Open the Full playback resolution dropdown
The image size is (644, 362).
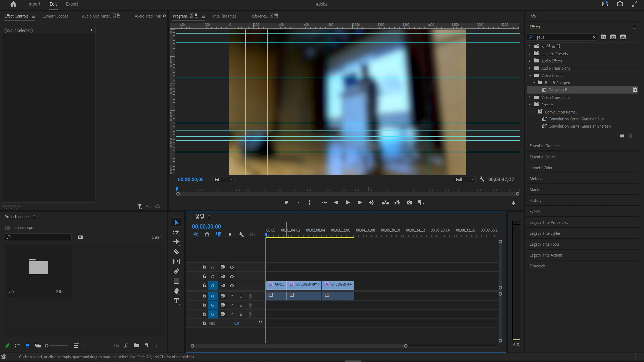click(464, 179)
